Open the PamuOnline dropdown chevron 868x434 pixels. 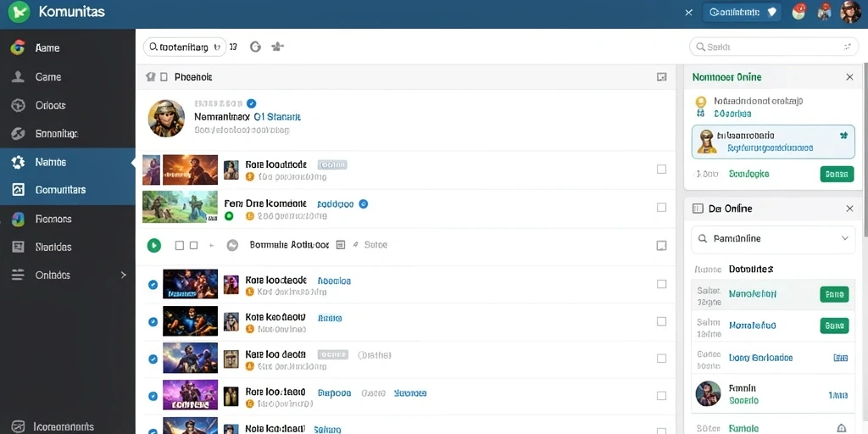pyautogui.click(x=845, y=238)
